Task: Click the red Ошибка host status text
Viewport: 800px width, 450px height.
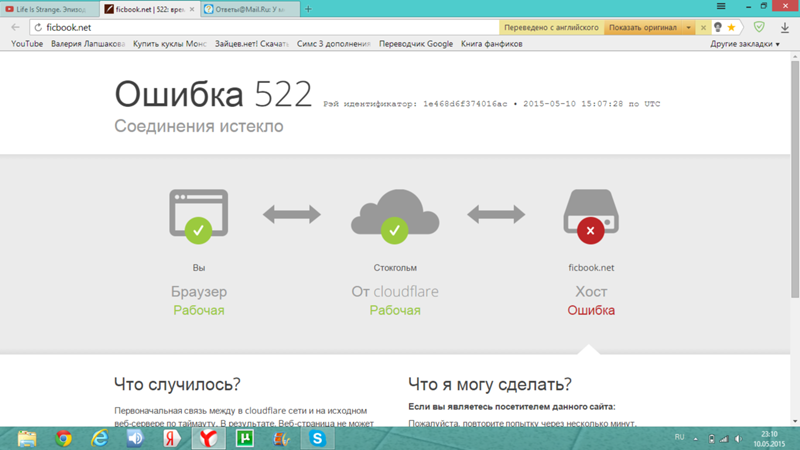Action: point(591,310)
